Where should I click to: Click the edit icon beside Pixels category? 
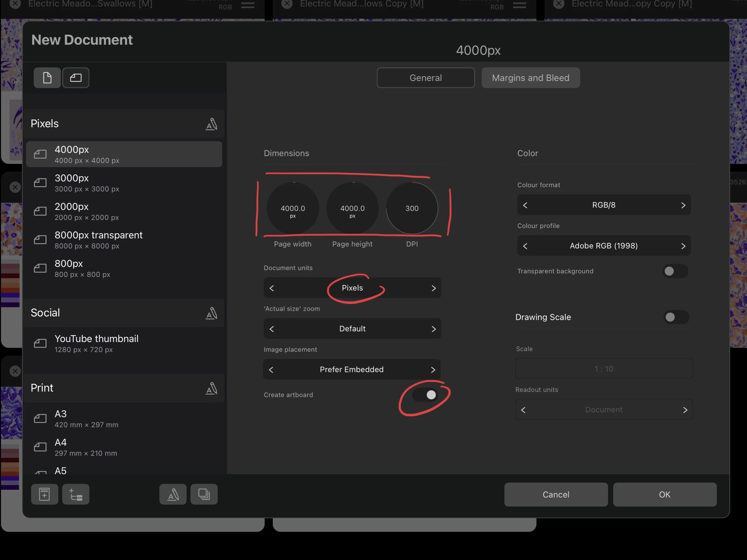[x=212, y=124]
